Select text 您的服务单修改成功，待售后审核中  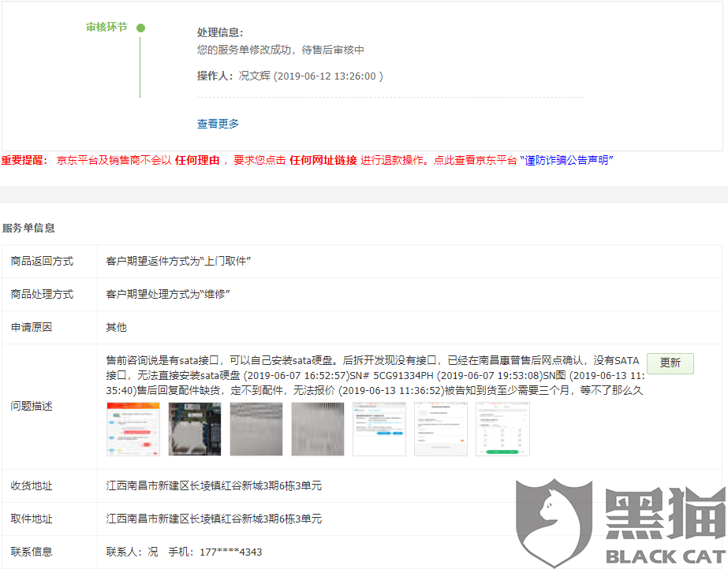tap(281, 50)
